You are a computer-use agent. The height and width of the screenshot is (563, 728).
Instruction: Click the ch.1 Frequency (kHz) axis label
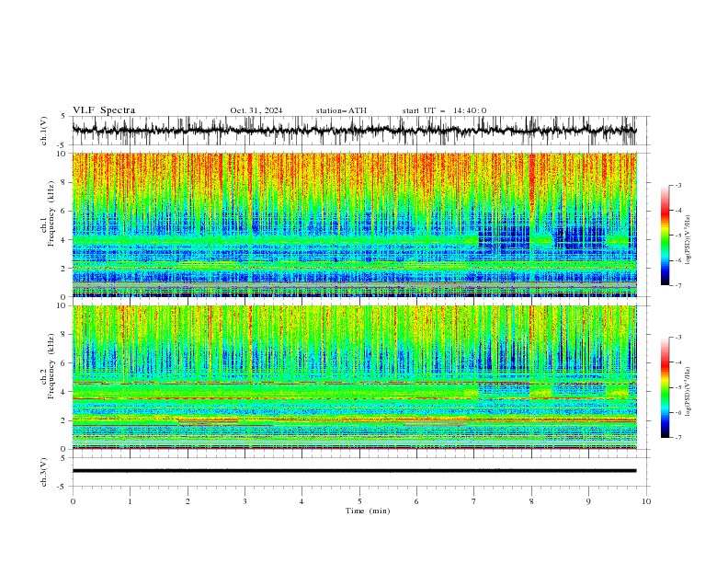pos(48,212)
